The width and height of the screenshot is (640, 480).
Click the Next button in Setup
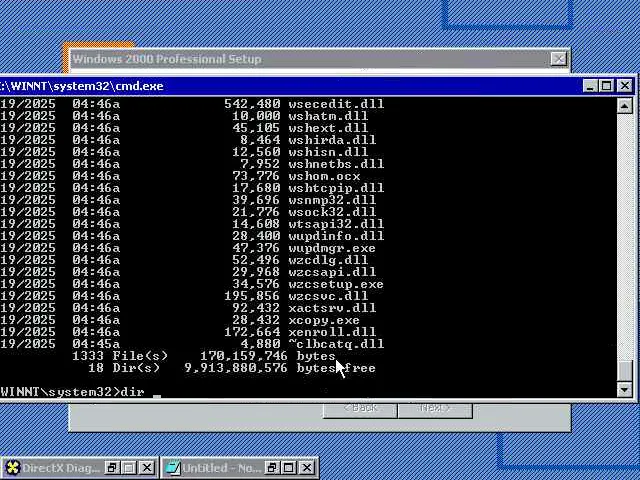[x=435, y=410]
